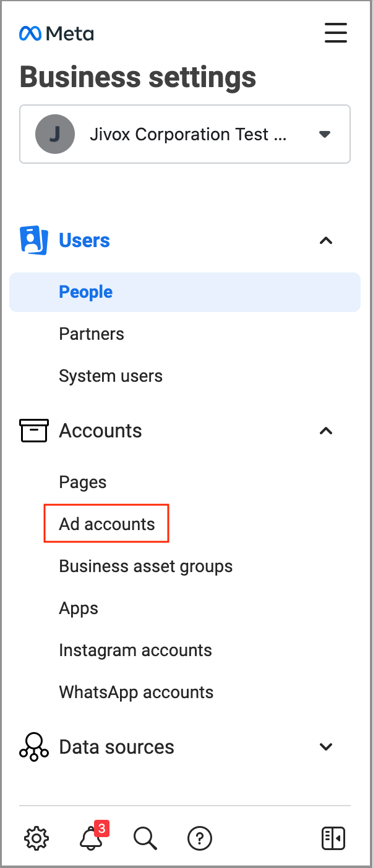This screenshot has height=868, width=373.
Task: Click the J business avatar thumbnail
Action: point(55,134)
